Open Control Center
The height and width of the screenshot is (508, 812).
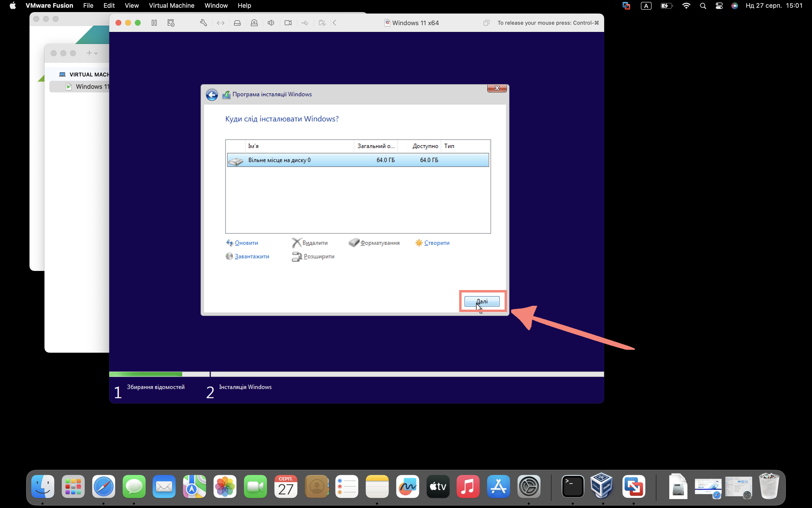(x=719, y=5)
